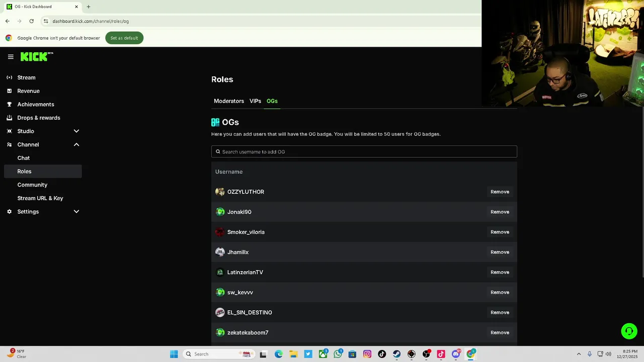Show hidden system tray icons

[x=579, y=354]
